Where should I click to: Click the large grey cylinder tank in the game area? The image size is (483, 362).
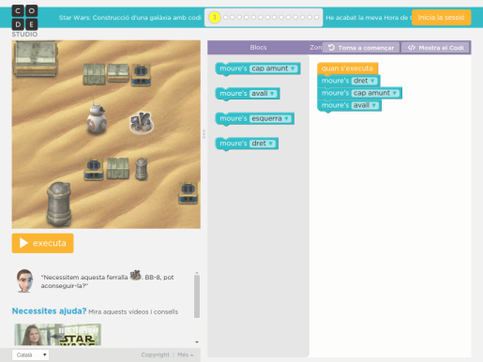(59, 204)
